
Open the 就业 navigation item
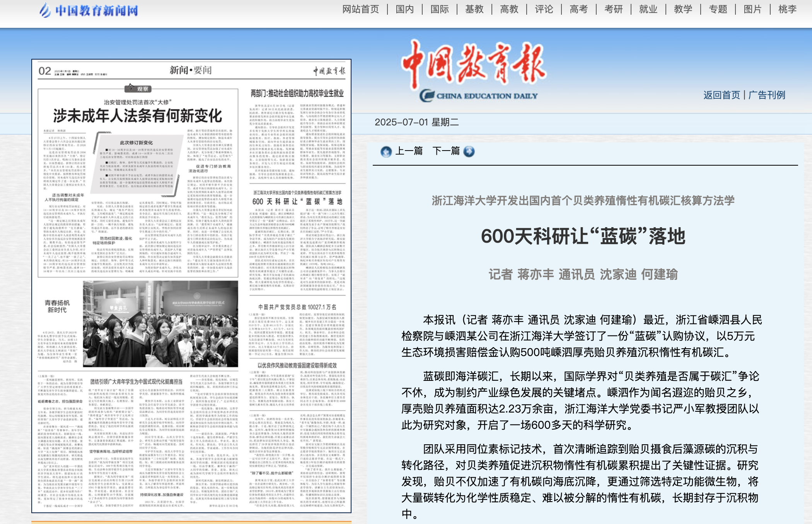(648, 9)
